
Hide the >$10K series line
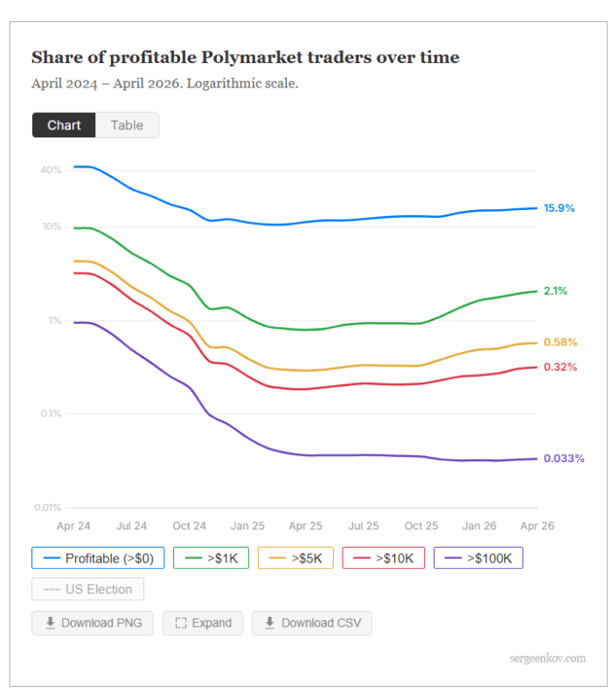384,558
